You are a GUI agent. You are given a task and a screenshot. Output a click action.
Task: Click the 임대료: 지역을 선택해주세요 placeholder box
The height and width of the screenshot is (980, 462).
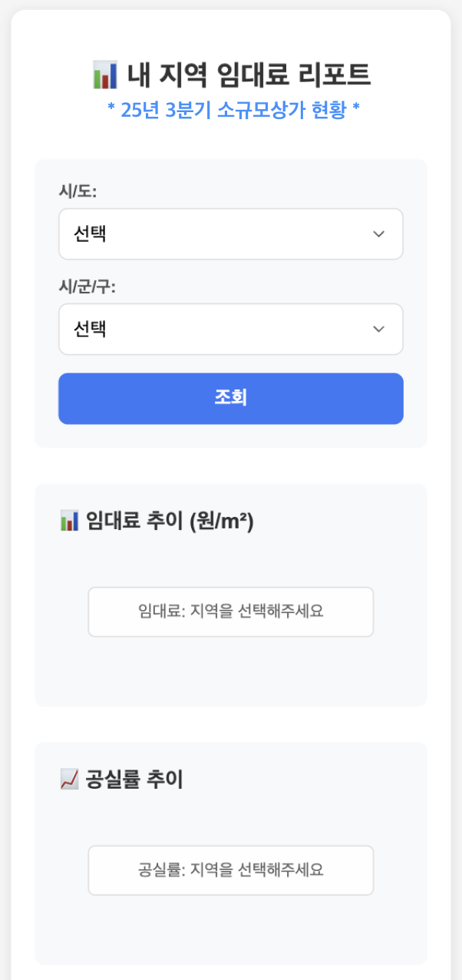coord(230,611)
